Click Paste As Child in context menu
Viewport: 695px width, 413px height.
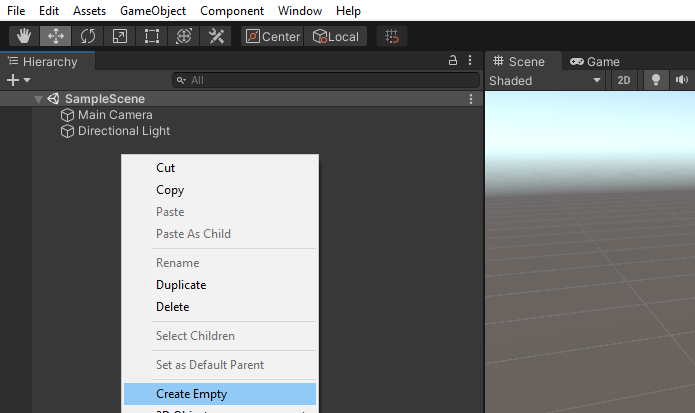[220, 234]
